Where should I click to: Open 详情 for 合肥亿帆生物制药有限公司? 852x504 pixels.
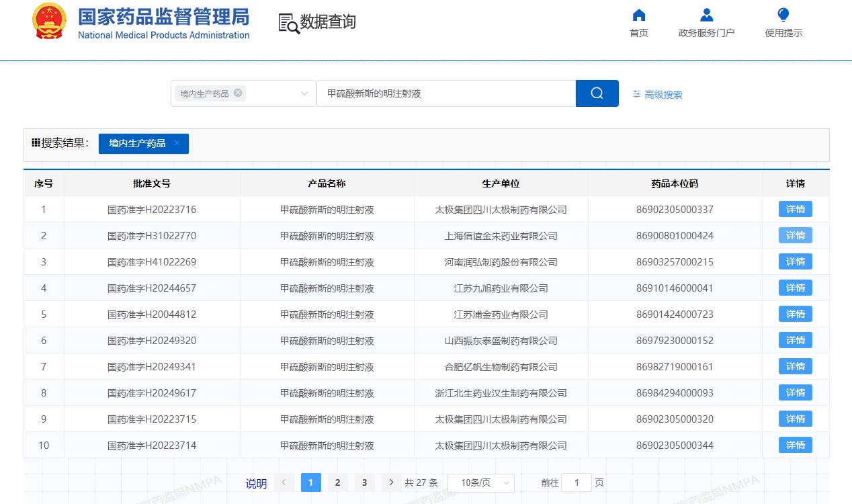point(795,366)
